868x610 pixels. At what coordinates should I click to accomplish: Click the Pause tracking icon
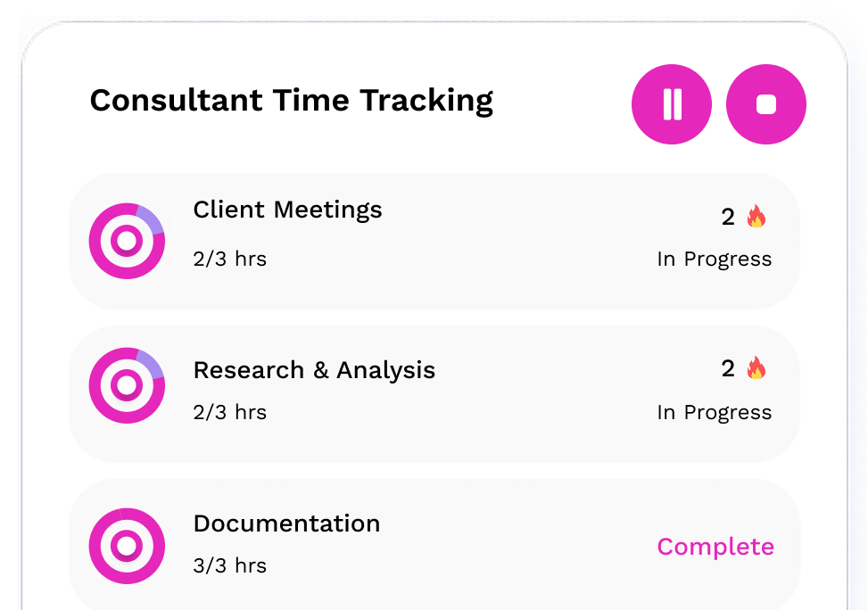[x=672, y=104]
